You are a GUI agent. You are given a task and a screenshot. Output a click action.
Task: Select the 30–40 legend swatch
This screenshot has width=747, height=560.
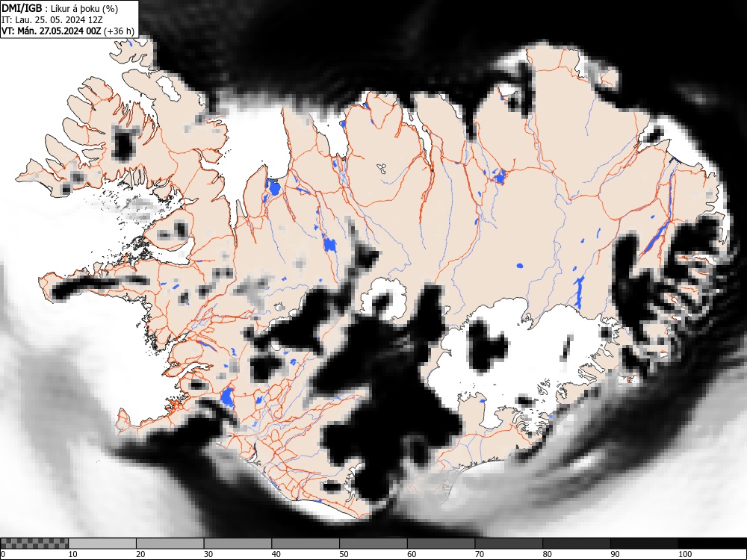[x=238, y=544]
